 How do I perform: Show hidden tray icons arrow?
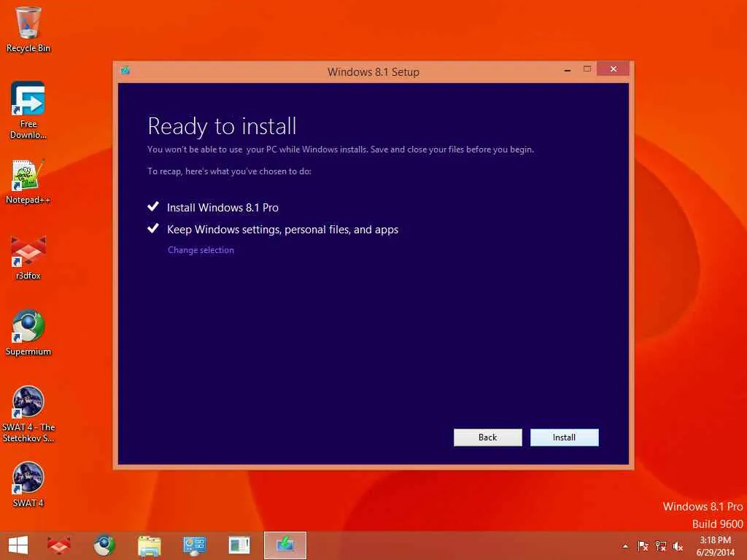(625, 546)
